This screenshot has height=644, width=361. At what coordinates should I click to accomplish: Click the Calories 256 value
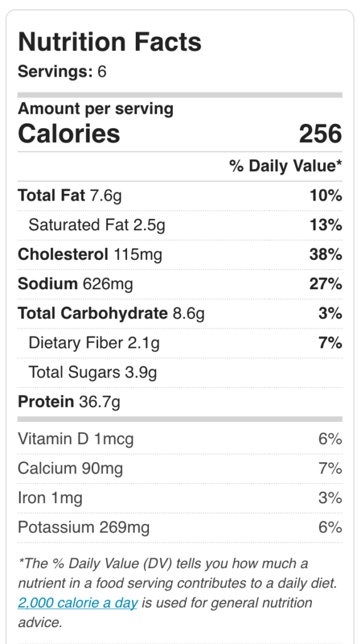coord(320,134)
